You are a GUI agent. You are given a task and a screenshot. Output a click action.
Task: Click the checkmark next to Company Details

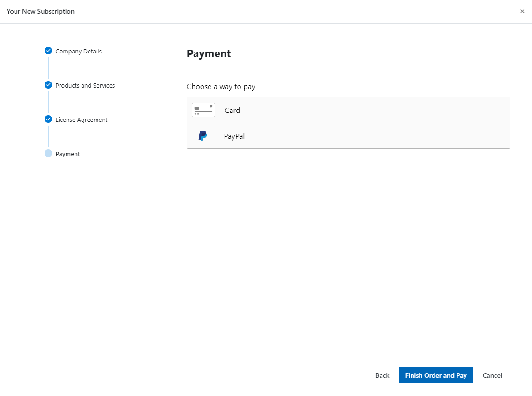pyautogui.click(x=48, y=51)
